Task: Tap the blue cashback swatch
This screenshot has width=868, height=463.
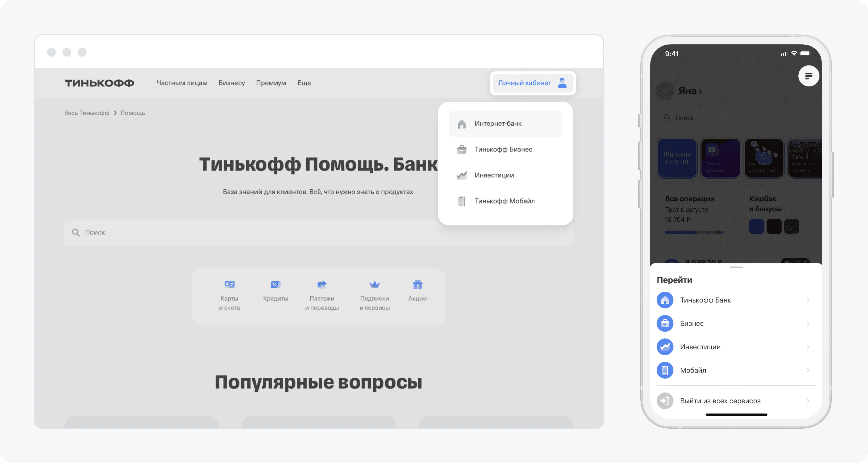Action: point(757,226)
